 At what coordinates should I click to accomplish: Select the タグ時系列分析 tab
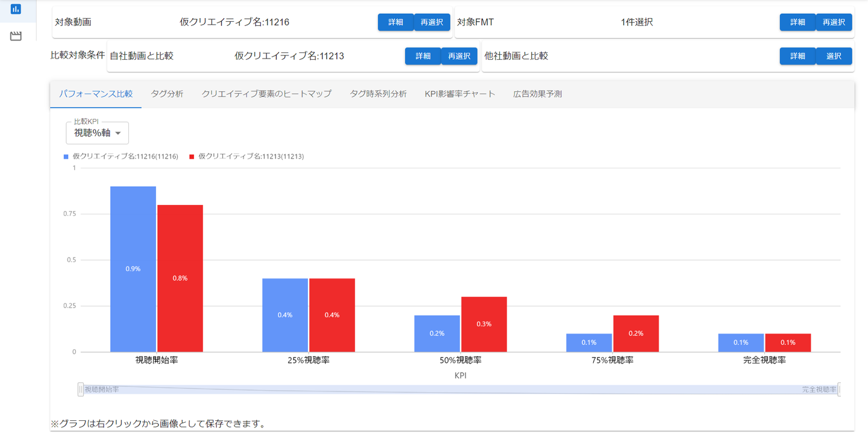(378, 94)
